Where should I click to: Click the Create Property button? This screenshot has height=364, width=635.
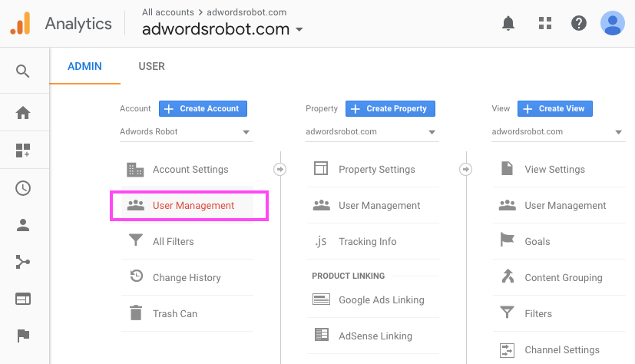click(390, 108)
